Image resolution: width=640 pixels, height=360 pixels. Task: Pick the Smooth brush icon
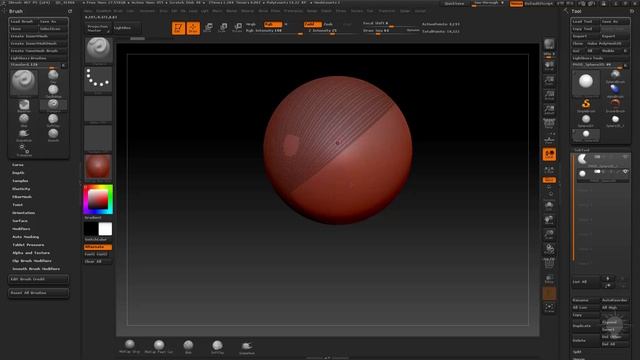pyautogui.click(x=53, y=135)
